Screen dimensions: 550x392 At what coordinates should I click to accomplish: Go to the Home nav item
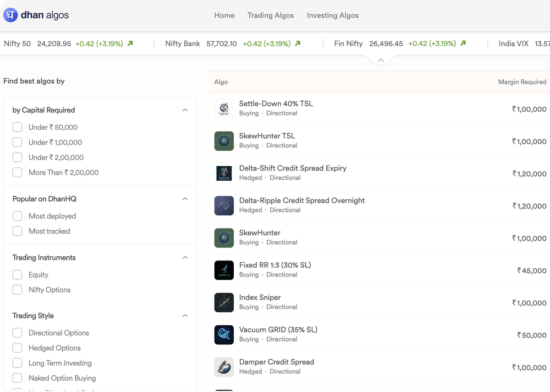pyautogui.click(x=224, y=15)
